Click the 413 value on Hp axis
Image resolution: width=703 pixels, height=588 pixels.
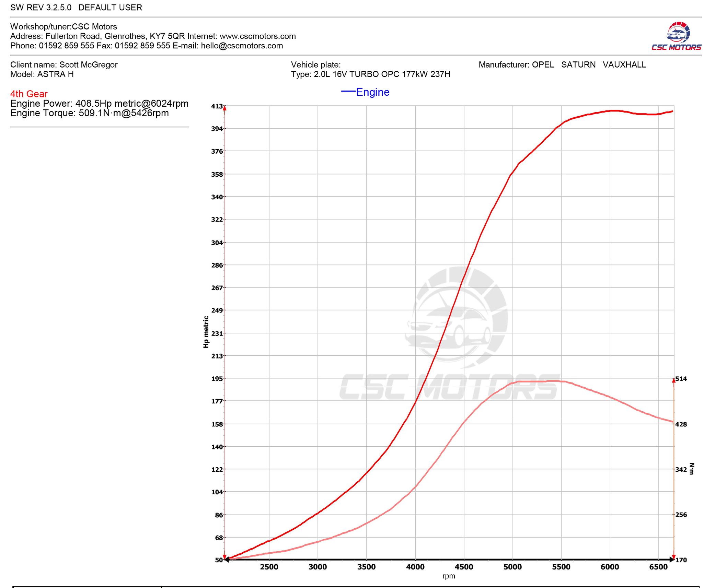point(217,106)
